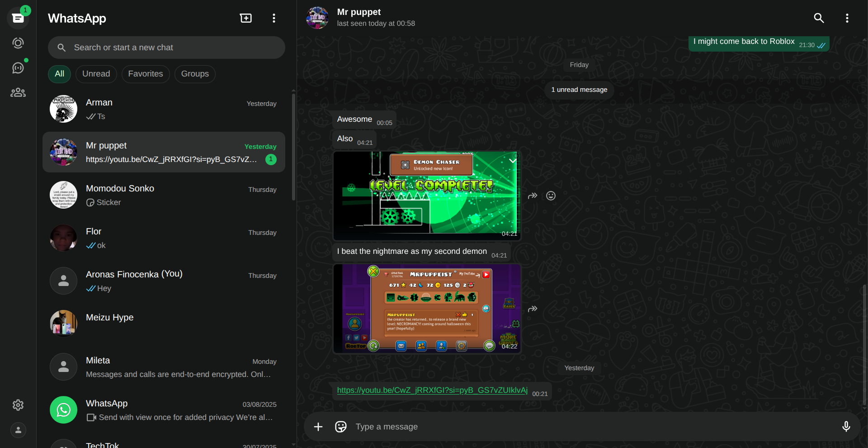The height and width of the screenshot is (448, 868).
Task: Select the Unread filter tab
Action: click(96, 74)
